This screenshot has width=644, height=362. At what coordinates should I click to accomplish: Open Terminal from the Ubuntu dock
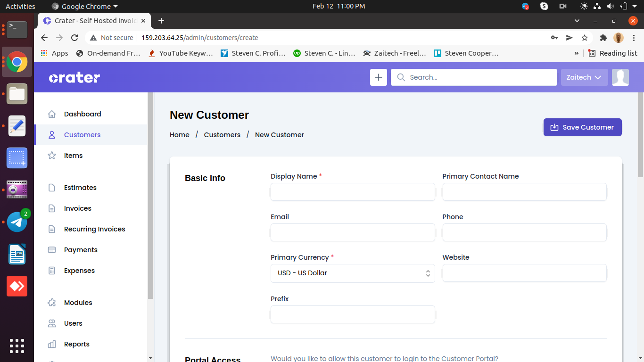17,29
